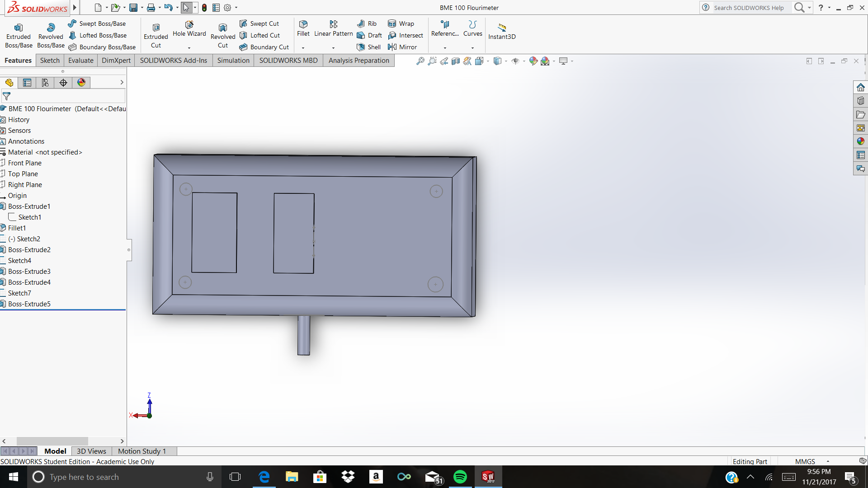Image resolution: width=868 pixels, height=488 pixels.
Task: Expand the Curves dropdown arrow
Action: 473,48
